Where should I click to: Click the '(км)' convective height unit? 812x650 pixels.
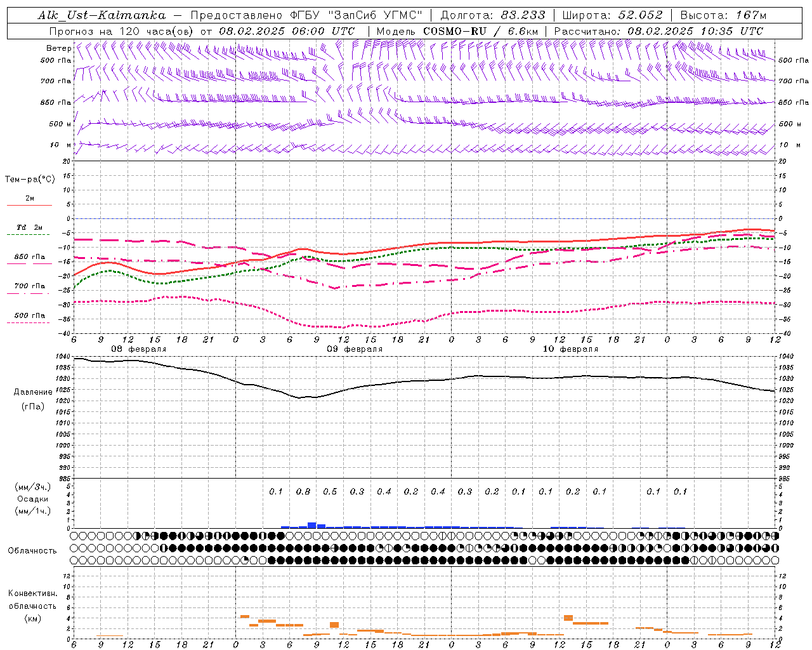[32, 618]
